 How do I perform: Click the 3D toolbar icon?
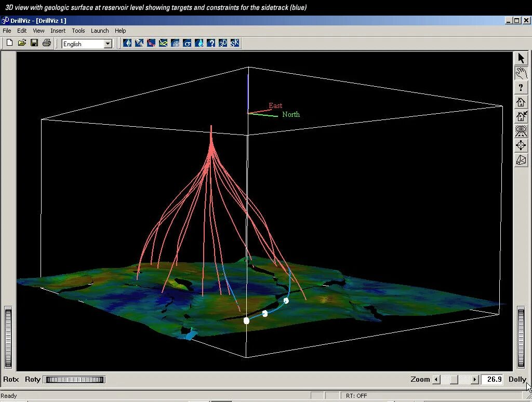(x=223, y=43)
